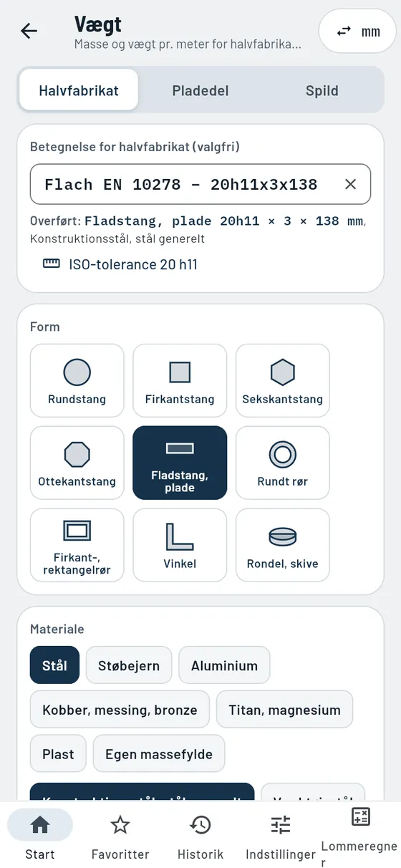The height and width of the screenshot is (868, 401).
Task: Open Lommeregner in bottom navigation
Action: 360,836
